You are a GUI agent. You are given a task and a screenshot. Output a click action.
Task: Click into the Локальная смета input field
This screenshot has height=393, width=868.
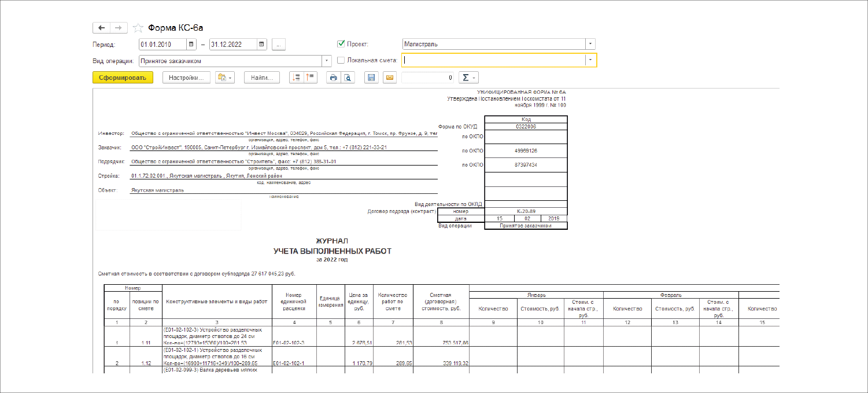pos(493,60)
